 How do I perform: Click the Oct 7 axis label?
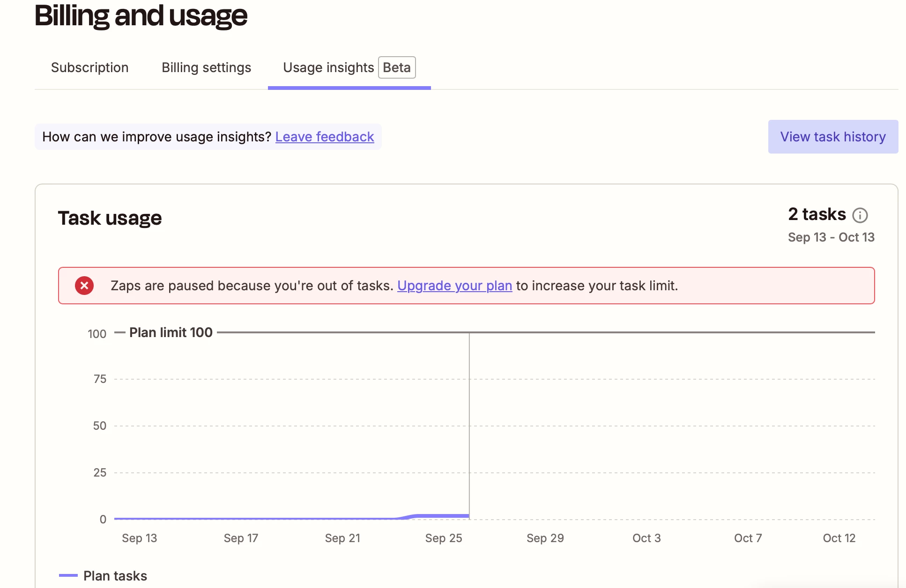click(x=748, y=538)
